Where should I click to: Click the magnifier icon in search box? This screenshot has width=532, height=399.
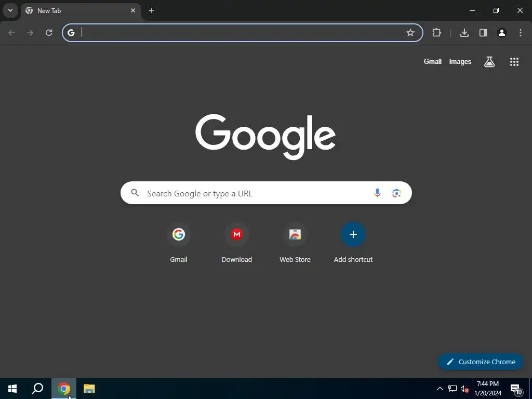point(135,193)
